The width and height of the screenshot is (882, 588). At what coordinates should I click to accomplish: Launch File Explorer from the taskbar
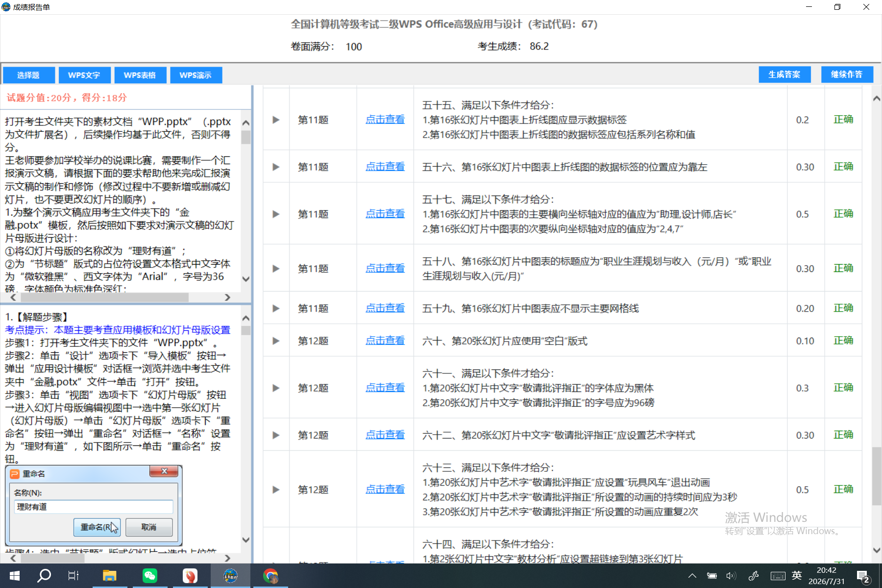[109, 576]
